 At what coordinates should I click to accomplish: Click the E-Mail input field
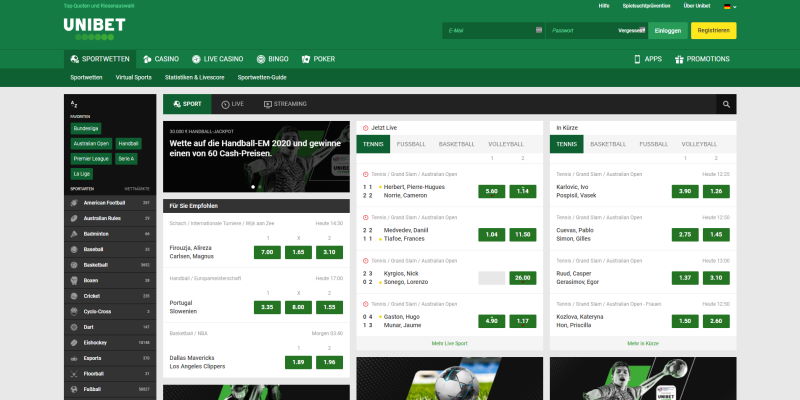494,31
